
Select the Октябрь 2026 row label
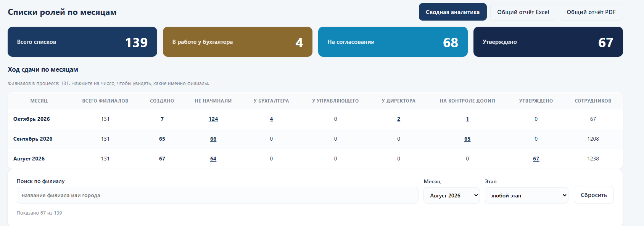[x=32, y=119]
